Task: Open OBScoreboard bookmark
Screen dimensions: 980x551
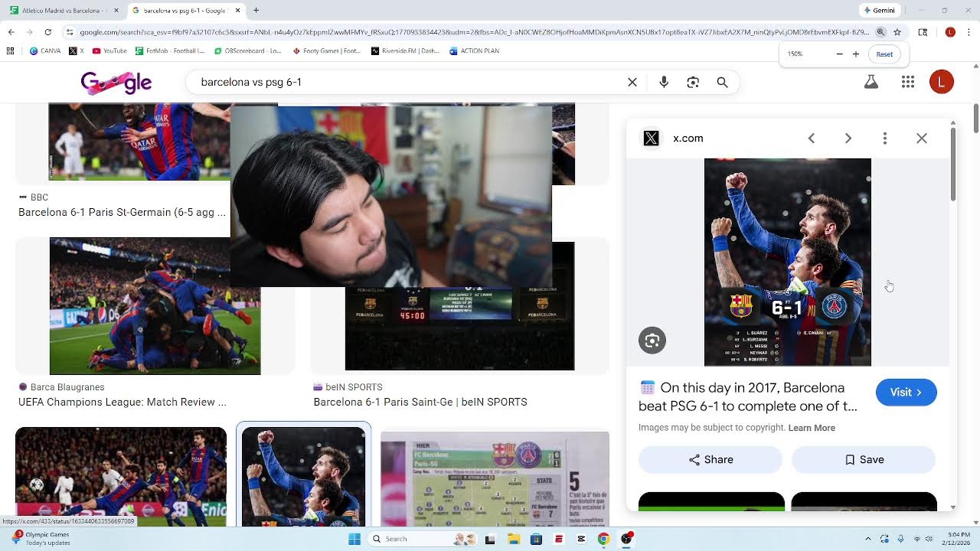Action: tap(247, 51)
